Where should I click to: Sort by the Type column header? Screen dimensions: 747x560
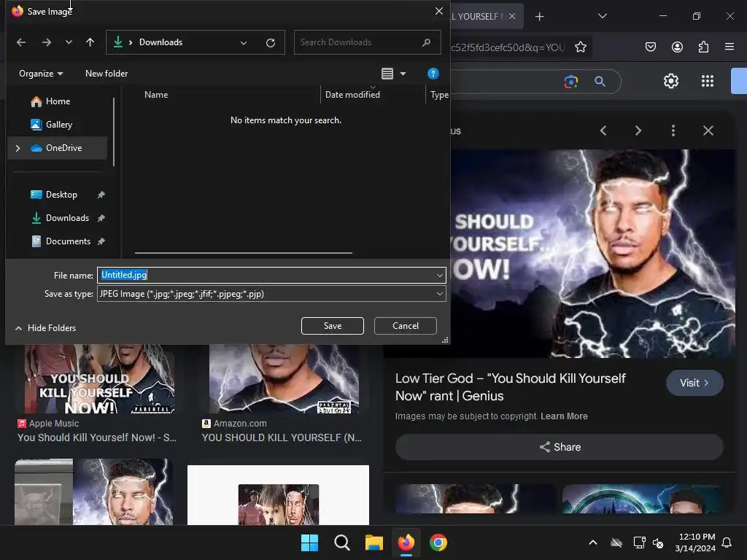tap(439, 94)
